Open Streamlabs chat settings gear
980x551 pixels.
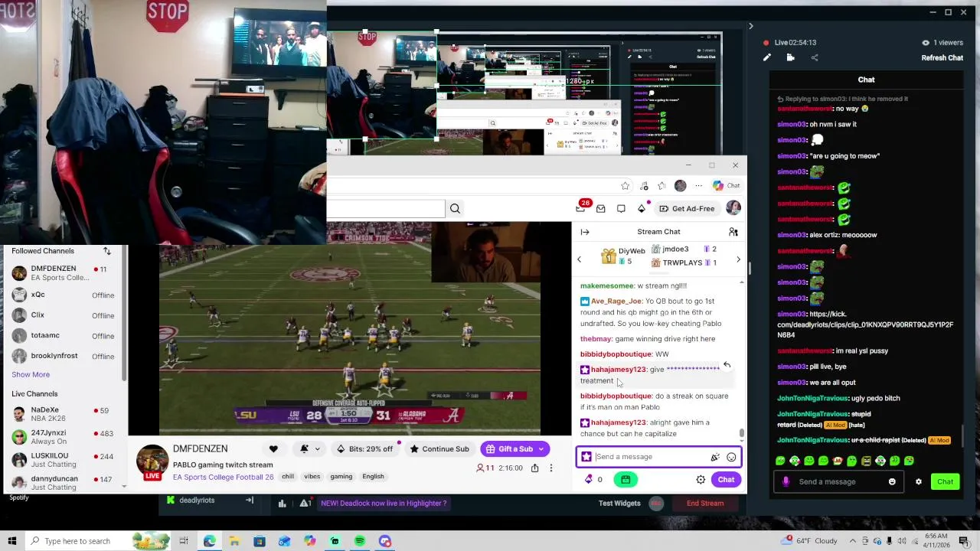(919, 482)
